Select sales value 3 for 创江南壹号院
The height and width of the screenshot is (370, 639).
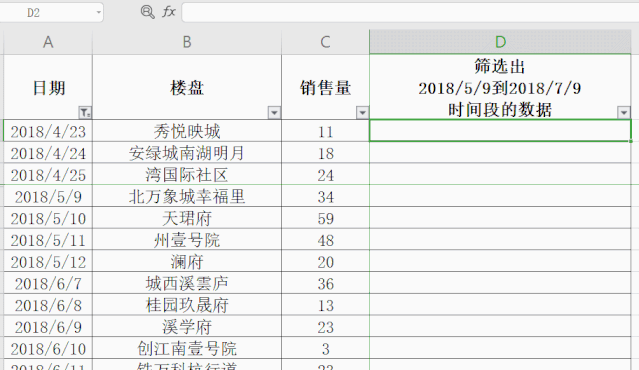pyautogui.click(x=325, y=348)
